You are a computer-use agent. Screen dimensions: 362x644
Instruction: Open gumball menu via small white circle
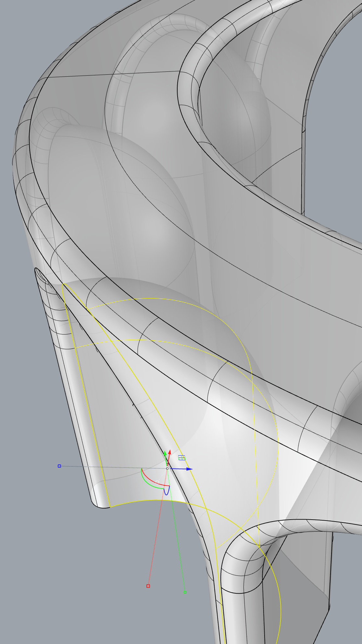tap(157, 482)
